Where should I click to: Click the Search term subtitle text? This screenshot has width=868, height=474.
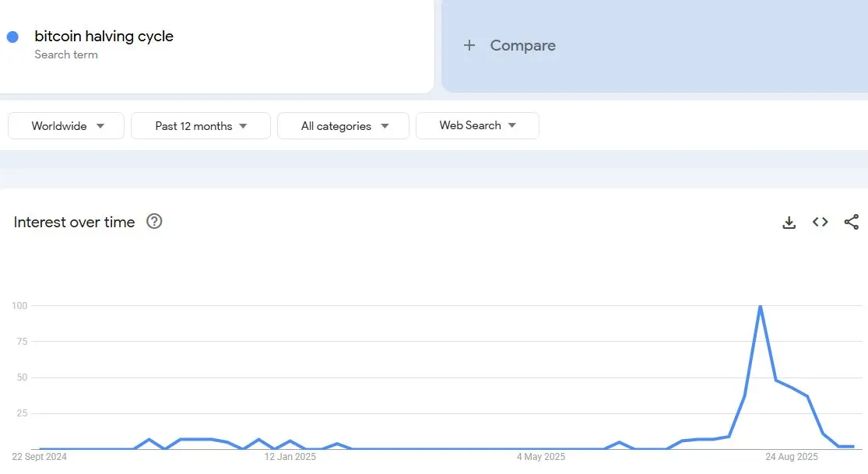pos(66,54)
